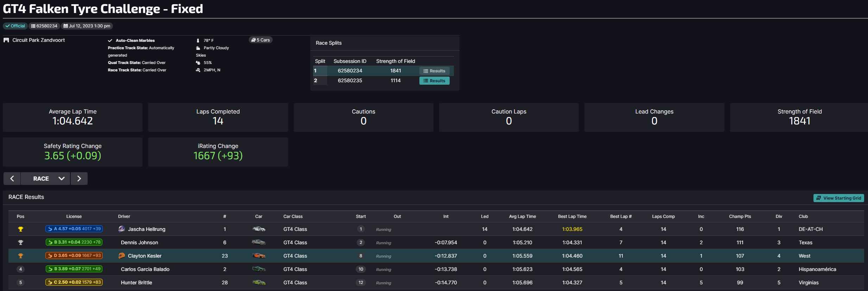Sort by Inc column header
The image size is (868, 291).
click(701, 216)
